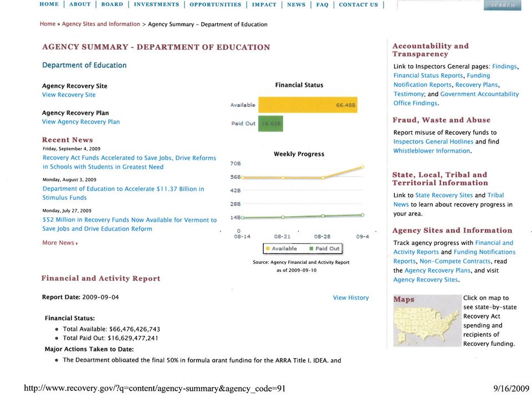This screenshot has width=532, height=399.
Task: Open the Inspectors General Findings link
Action: pyautogui.click(x=504, y=66)
